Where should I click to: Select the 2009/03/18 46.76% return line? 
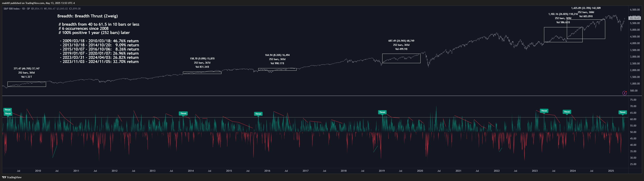pos(99,41)
